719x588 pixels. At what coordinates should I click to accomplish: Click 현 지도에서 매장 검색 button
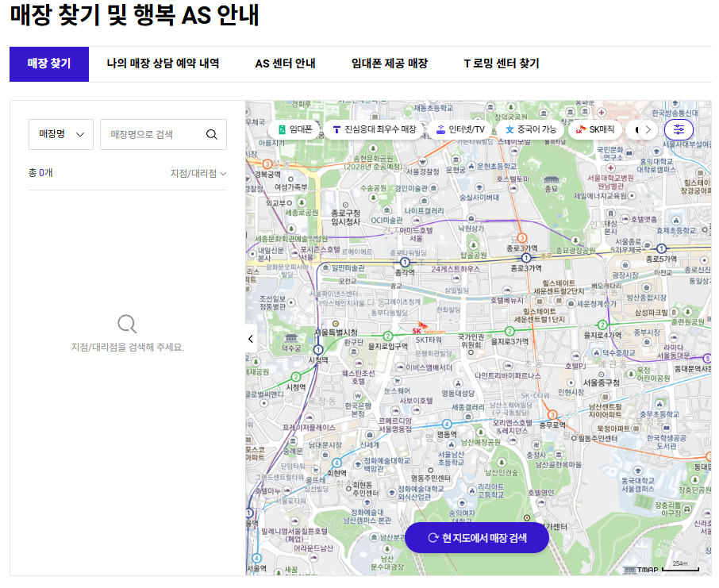pos(477,537)
